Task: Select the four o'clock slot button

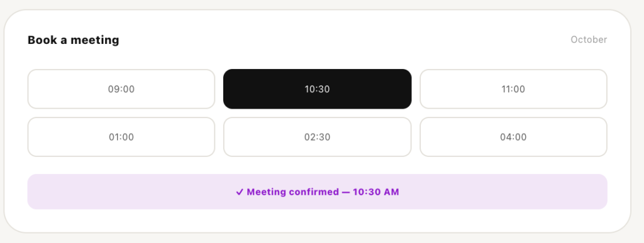Action: (513, 137)
